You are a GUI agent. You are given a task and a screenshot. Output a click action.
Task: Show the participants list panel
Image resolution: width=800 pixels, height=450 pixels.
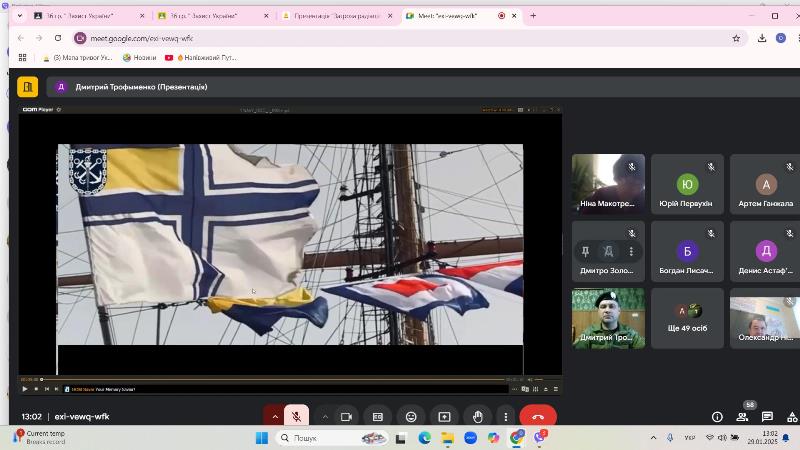click(743, 417)
